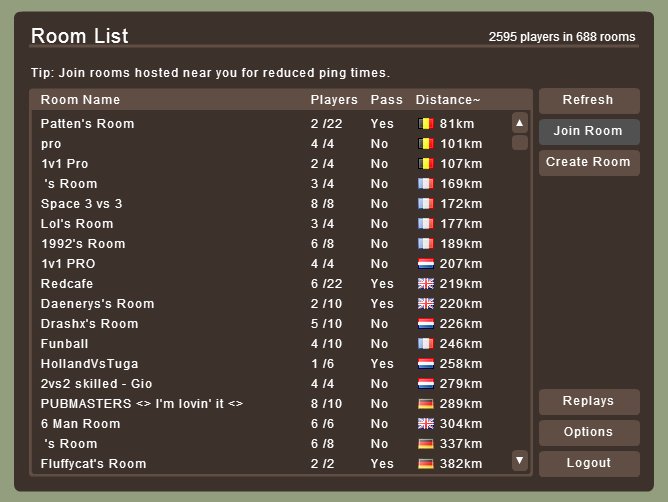This screenshot has width=668, height=502.
Task: Click the Dutch flag in Drashx's Room row
Action: 426,324
